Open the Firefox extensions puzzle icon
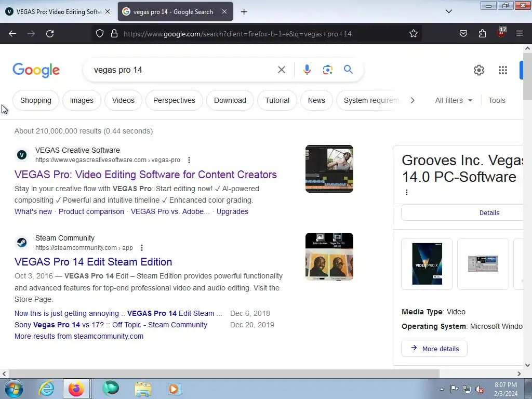The image size is (532, 399). pos(482,34)
